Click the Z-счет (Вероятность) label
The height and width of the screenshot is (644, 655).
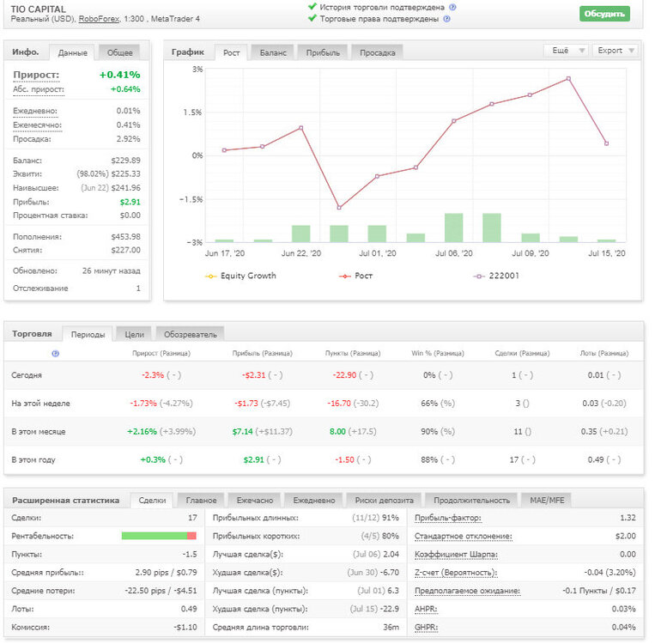(x=456, y=573)
